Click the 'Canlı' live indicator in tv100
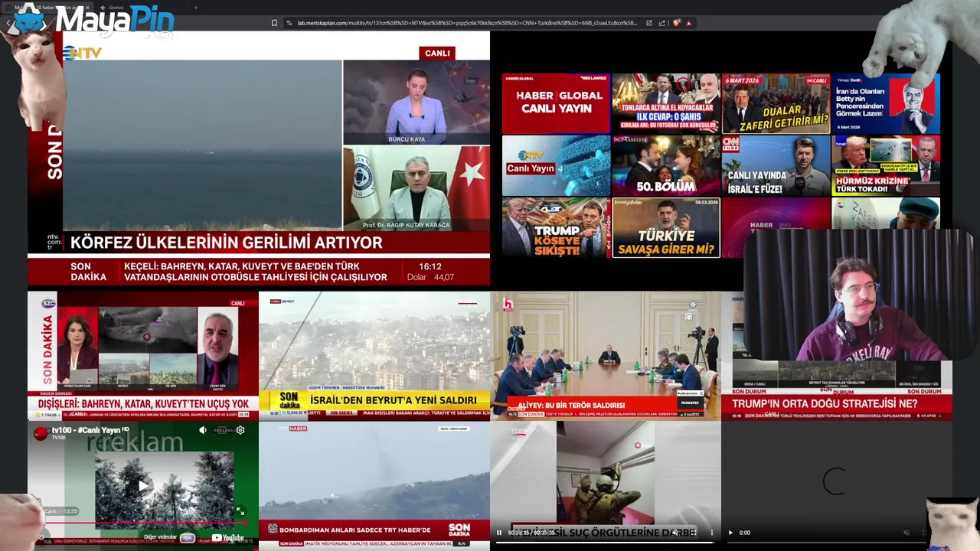Viewport: 980px width, 551px height. click(x=51, y=511)
